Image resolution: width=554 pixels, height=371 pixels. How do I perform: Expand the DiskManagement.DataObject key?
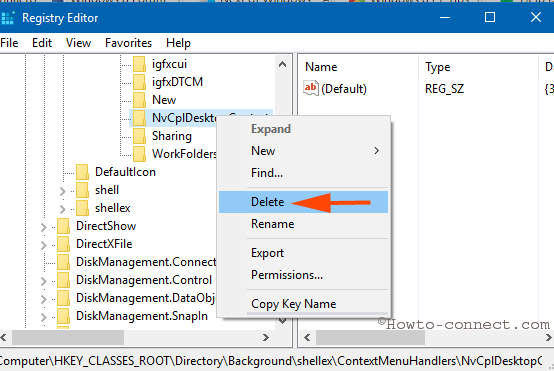[43, 299]
